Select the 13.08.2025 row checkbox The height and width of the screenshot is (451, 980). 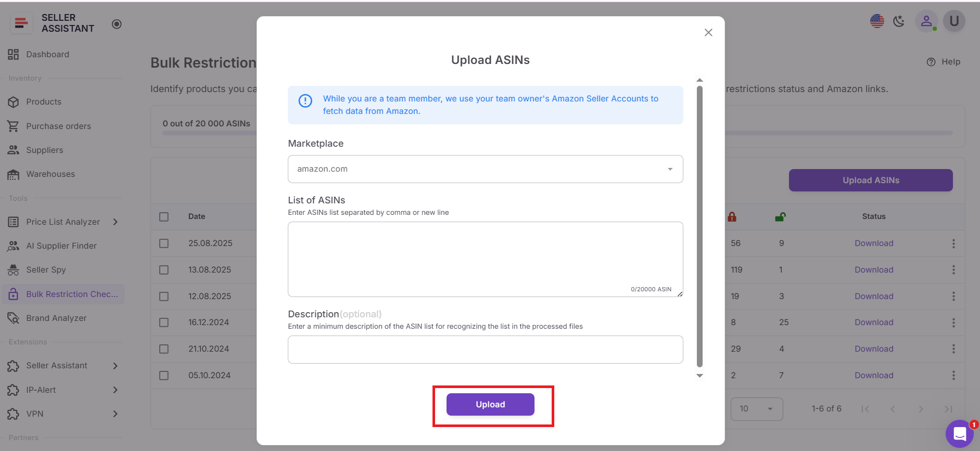click(x=164, y=270)
